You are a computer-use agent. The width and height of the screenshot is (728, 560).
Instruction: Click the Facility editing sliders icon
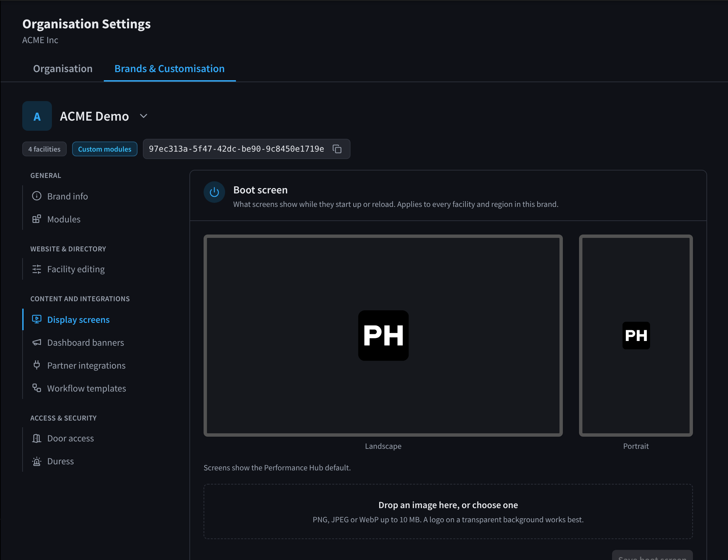36,269
